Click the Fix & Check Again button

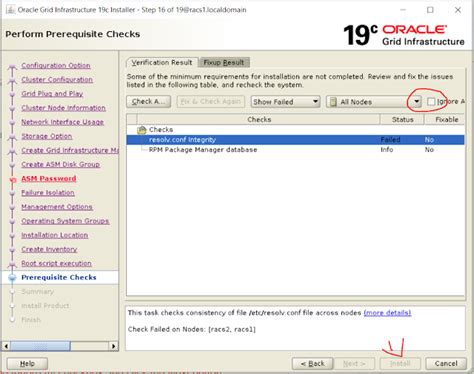tap(211, 101)
